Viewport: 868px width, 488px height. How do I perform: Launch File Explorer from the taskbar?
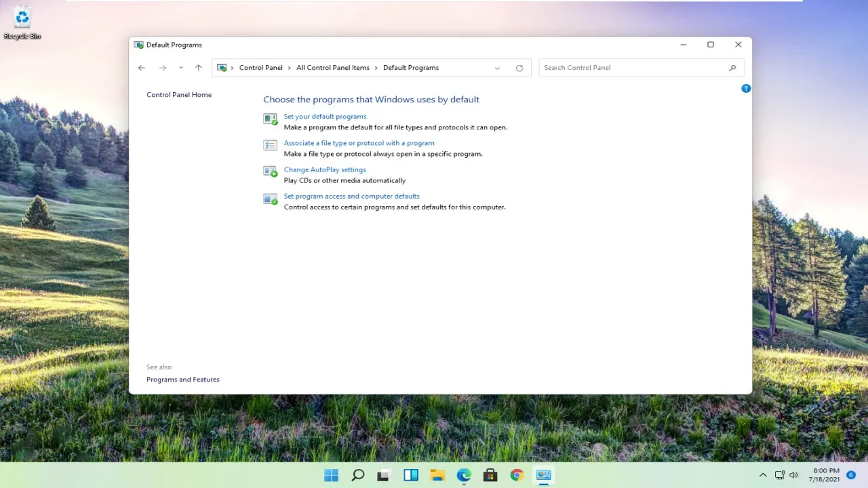437,475
